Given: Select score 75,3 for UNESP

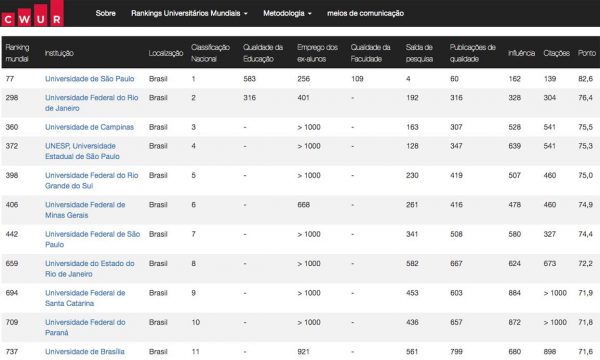Looking at the screenshot, I should coord(585,146).
